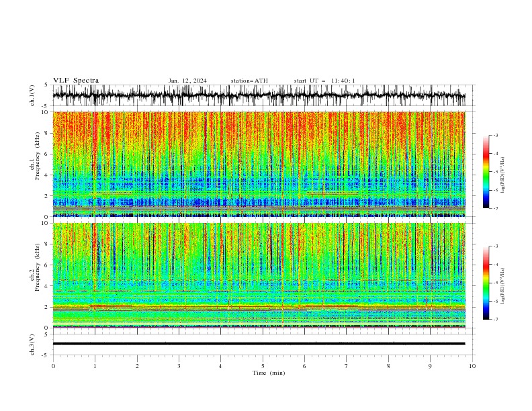Click the "VLF Spectra" plot title

pos(76,81)
